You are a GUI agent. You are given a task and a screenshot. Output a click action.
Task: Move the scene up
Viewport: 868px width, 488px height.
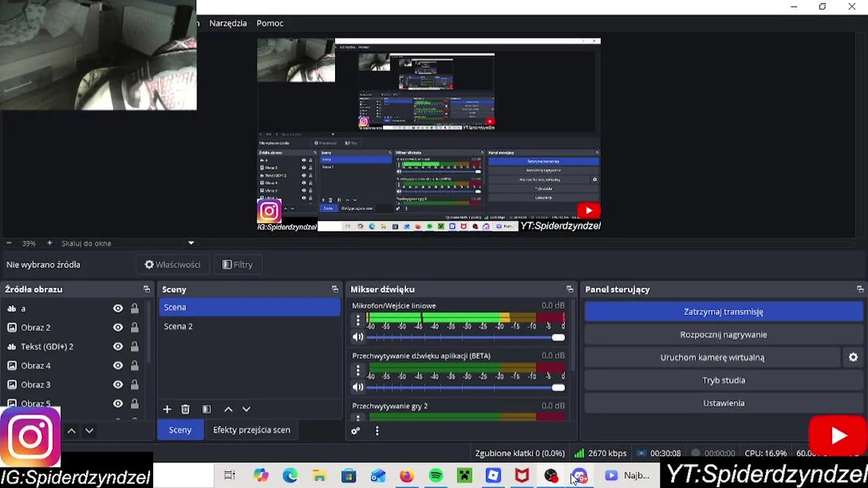pos(229,409)
